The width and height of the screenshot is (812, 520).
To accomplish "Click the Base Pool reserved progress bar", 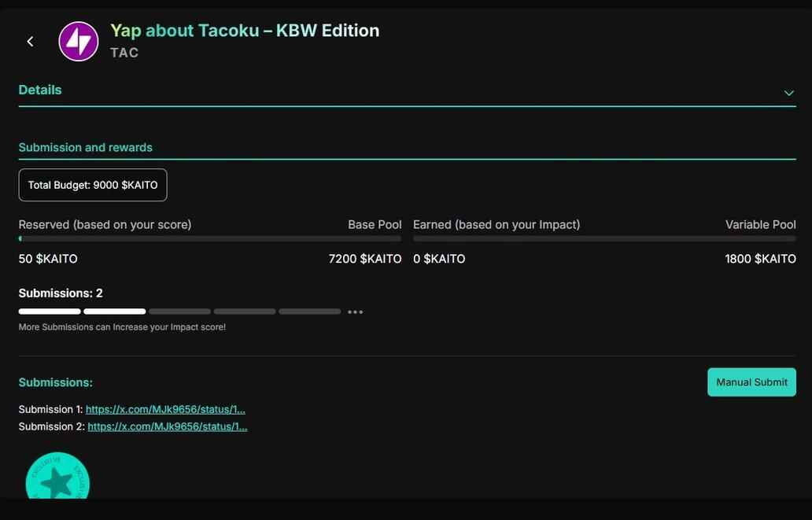I will 210,239.
